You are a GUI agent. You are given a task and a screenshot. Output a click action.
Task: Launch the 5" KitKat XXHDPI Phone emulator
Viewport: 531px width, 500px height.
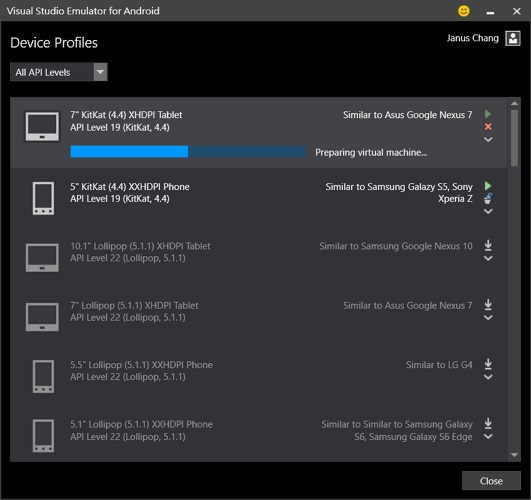click(x=488, y=186)
